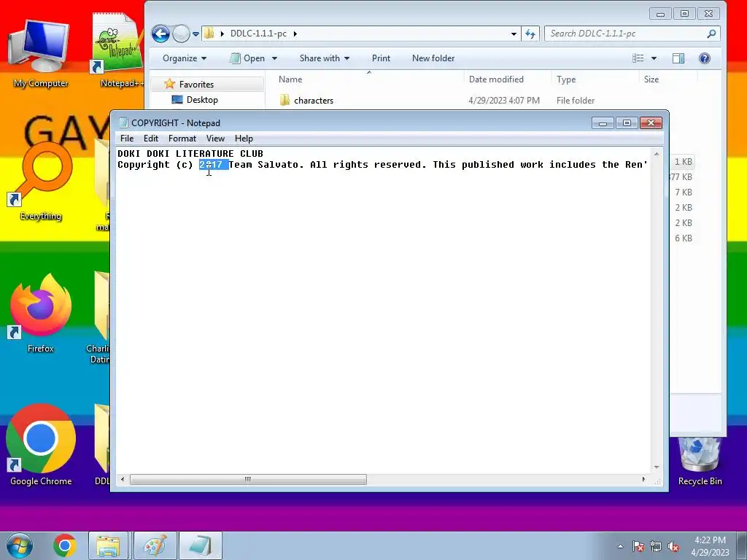Open the Share with dropdown
This screenshot has width=747, height=560.
pos(324,58)
